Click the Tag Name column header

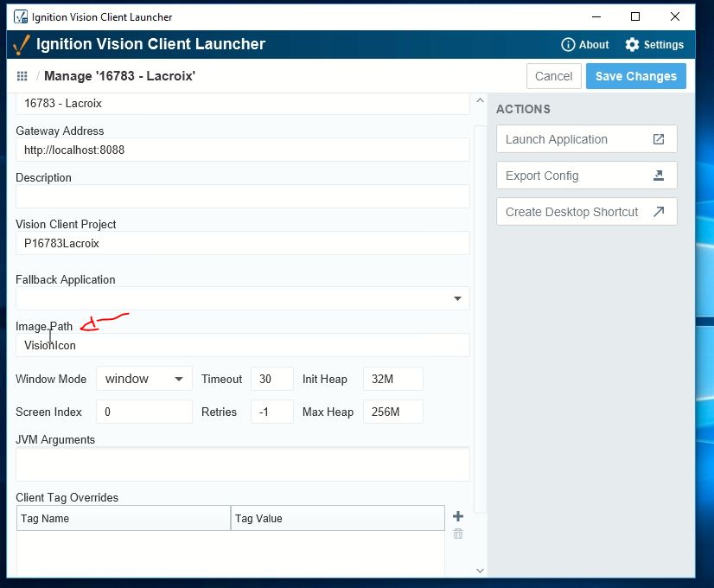click(124, 518)
